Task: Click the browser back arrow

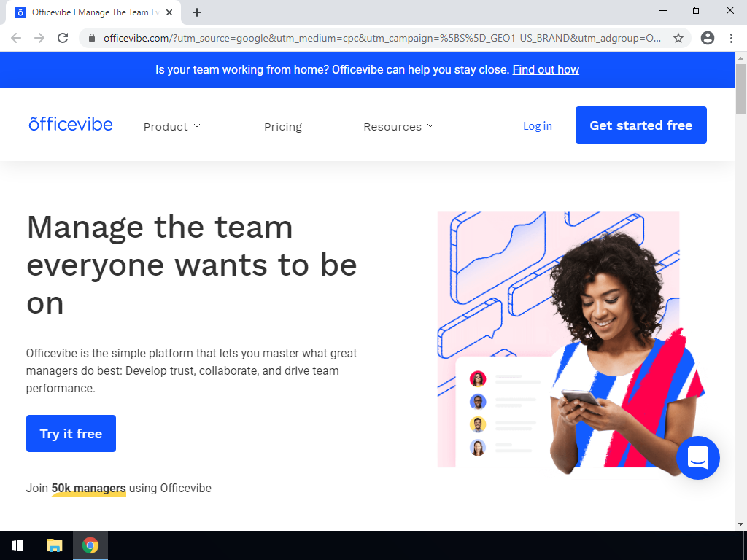Action: 16,38
